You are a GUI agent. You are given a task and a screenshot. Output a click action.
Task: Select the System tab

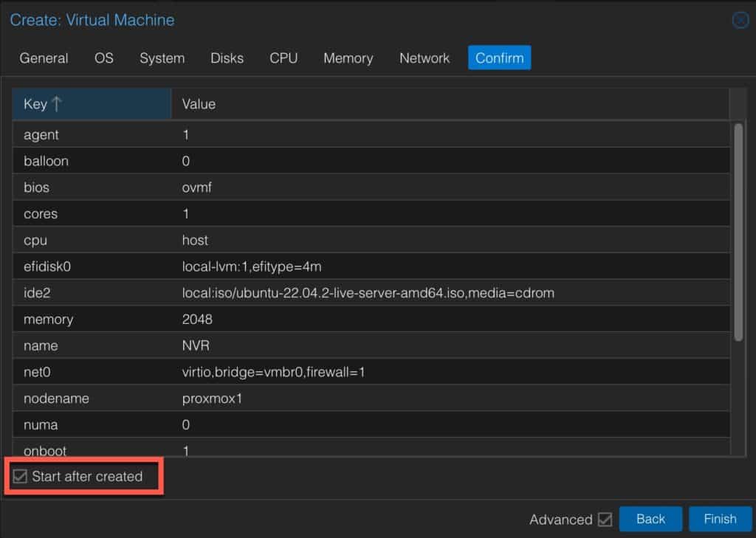pyautogui.click(x=162, y=58)
